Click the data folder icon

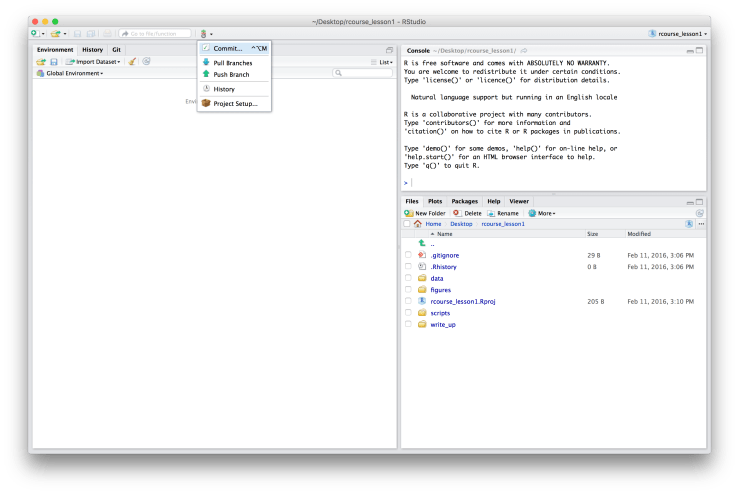click(x=422, y=278)
